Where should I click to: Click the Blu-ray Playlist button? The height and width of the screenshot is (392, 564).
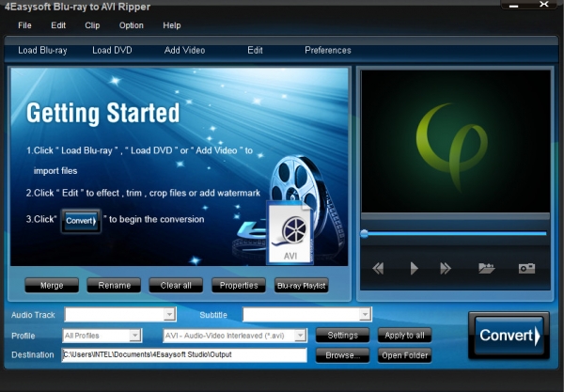click(x=302, y=286)
